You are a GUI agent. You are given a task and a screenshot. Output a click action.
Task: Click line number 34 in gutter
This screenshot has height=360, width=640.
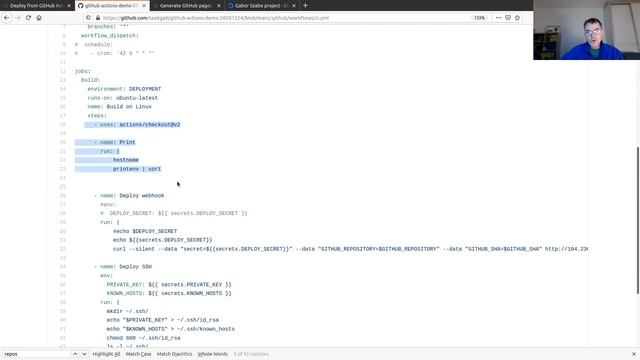tap(62, 267)
